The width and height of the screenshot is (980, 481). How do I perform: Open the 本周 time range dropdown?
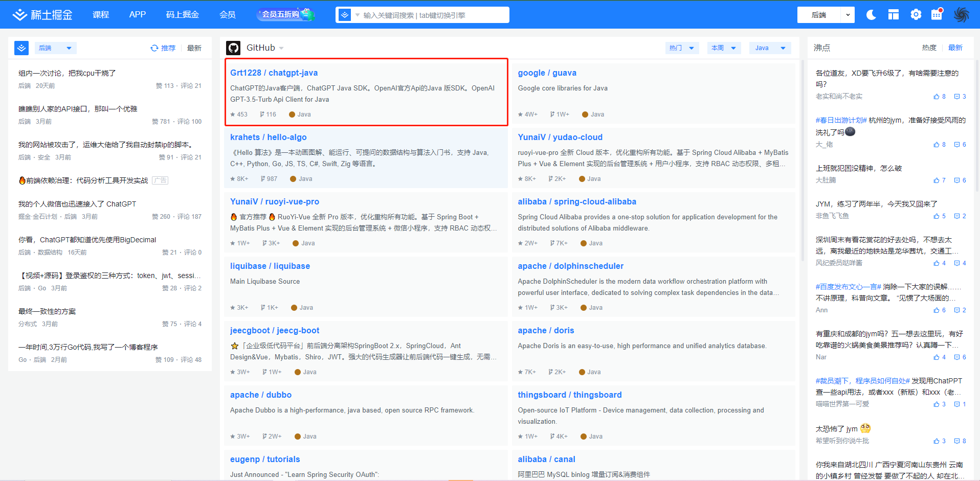724,48
